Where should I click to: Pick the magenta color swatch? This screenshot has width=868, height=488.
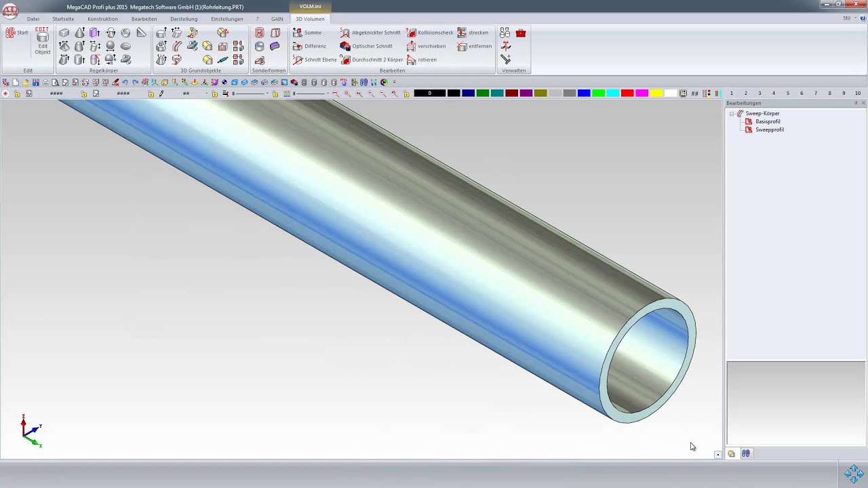[x=642, y=94]
